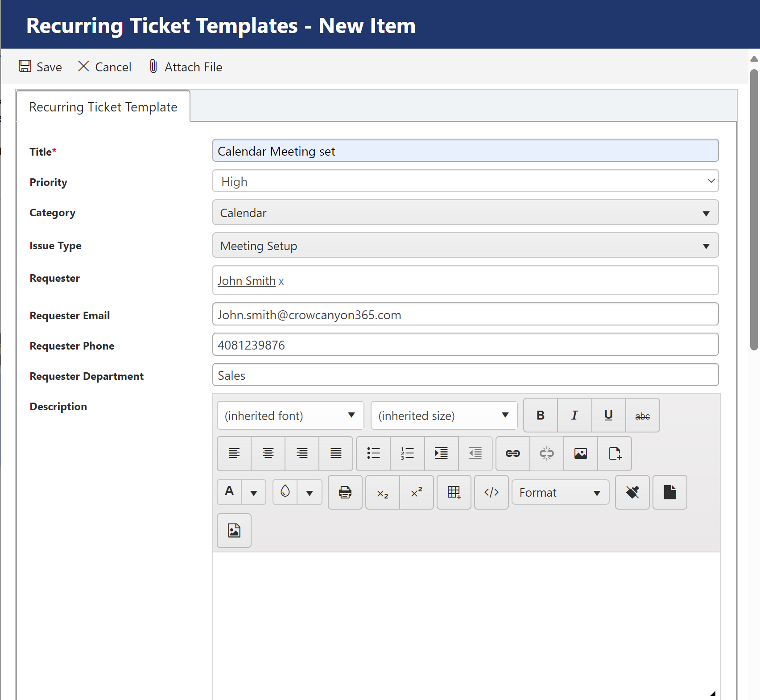
Task: Select the Recurring Ticket Template tab
Action: point(103,107)
